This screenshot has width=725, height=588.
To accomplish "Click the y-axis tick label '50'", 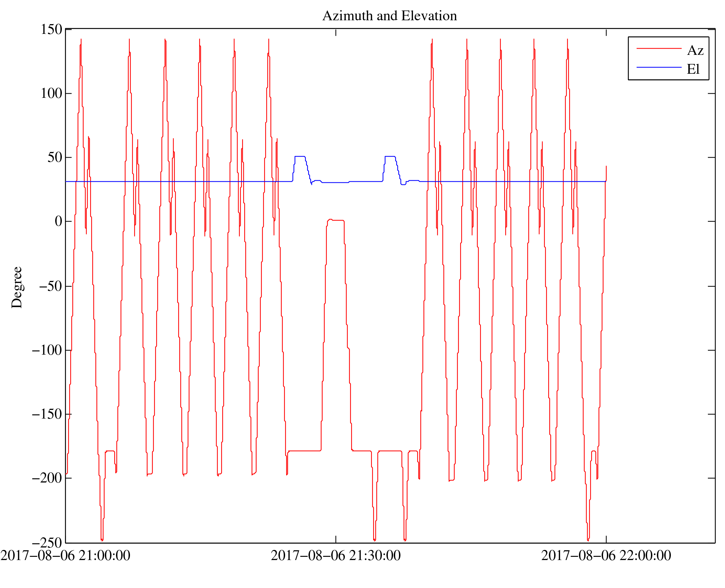I will [55, 157].
